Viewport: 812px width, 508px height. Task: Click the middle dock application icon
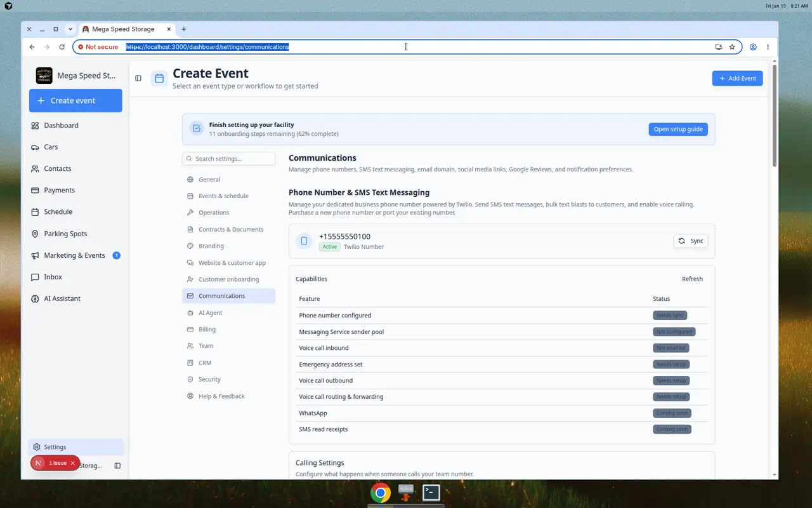click(406, 492)
